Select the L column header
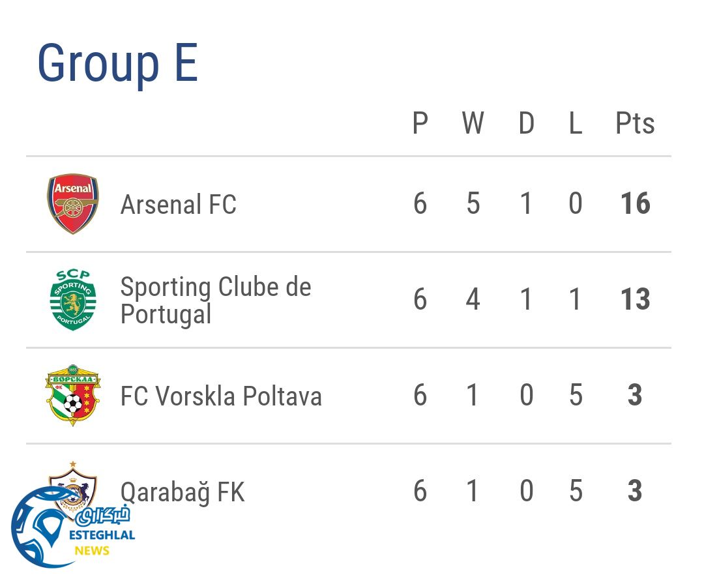The width and height of the screenshot is (704, 588). tap(575, 123)
